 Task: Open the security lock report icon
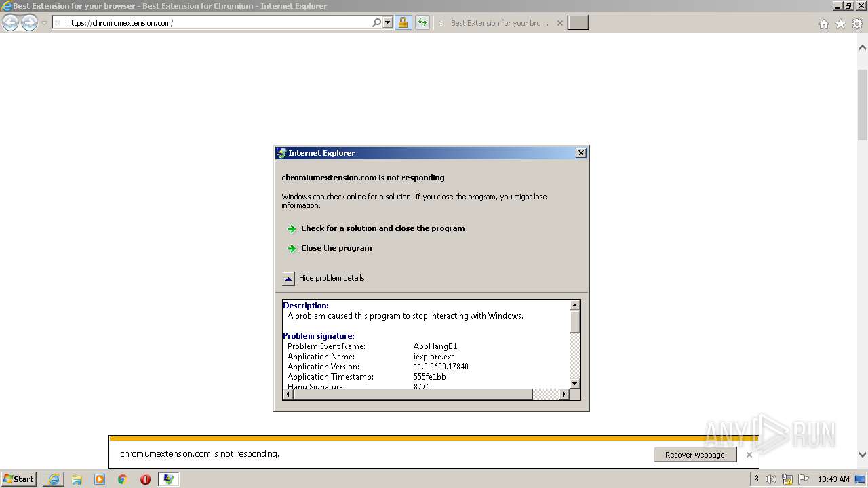pyautogui.click(x=403, y=23)
